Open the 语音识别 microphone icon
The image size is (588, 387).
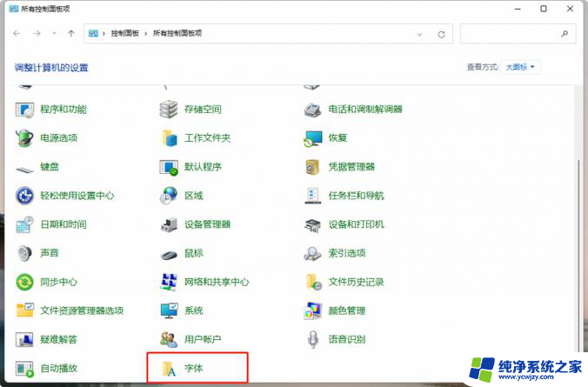coord(313,339)
